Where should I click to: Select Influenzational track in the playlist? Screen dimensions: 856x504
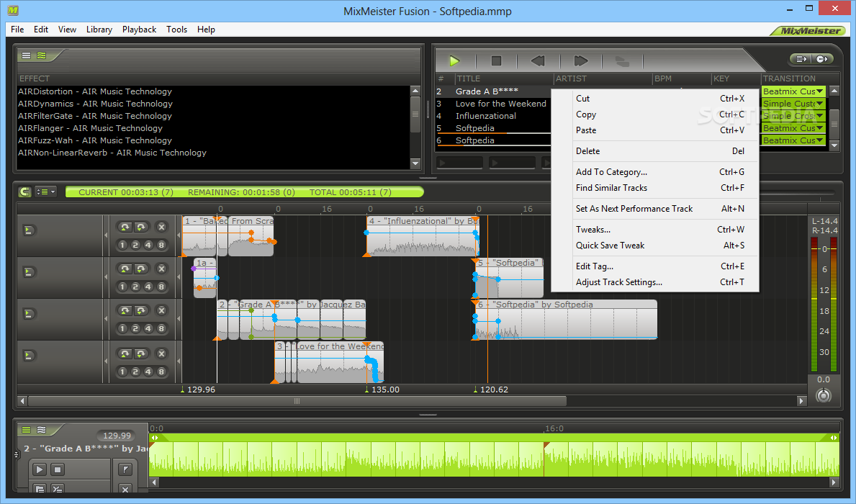(x=485, y=116)
